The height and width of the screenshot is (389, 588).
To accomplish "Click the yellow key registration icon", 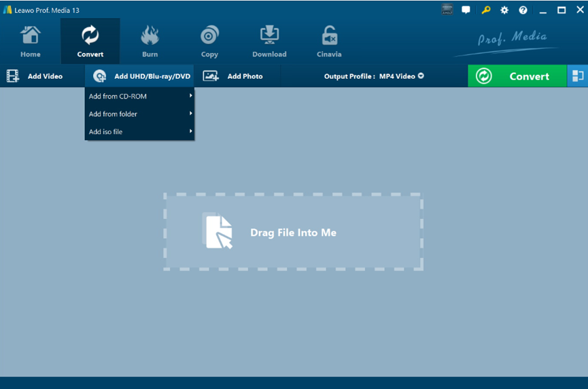I will click(x=485, y=10).
